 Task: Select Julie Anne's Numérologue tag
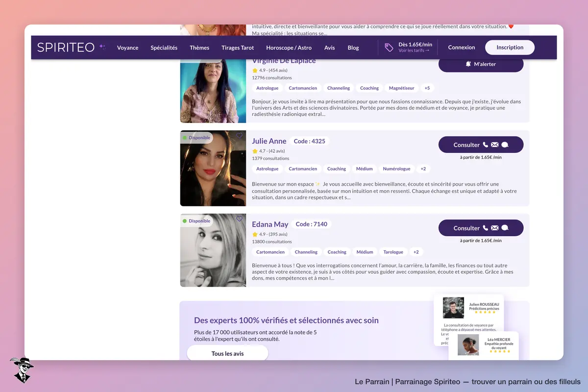[396, 169]
